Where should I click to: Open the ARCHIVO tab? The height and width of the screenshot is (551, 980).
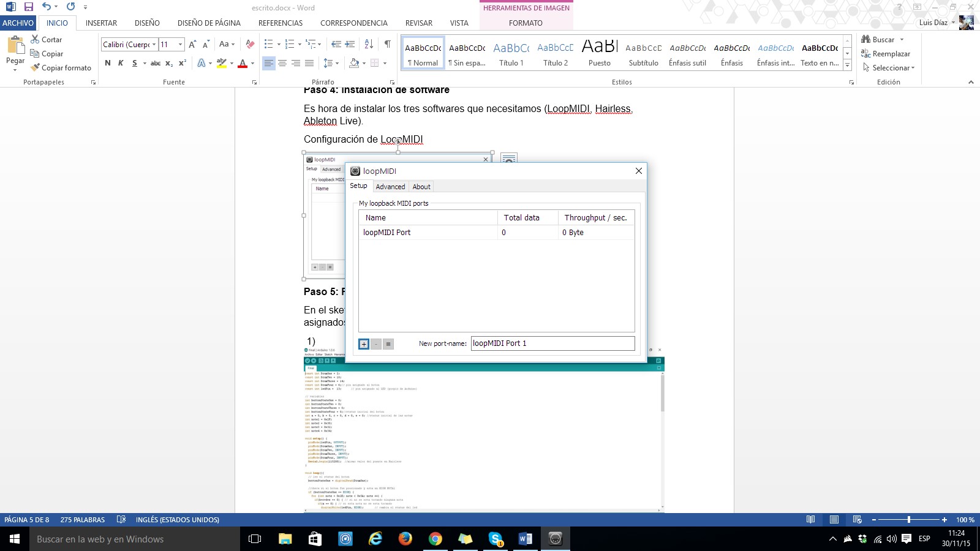(18, 23)
